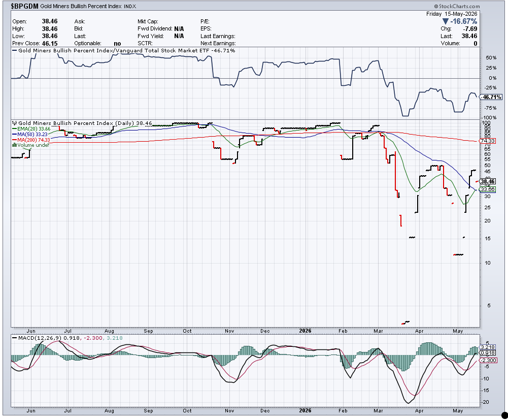Click the 5 label on the price axis
Viewport: 508px width, 420px height.
(489, 306)
